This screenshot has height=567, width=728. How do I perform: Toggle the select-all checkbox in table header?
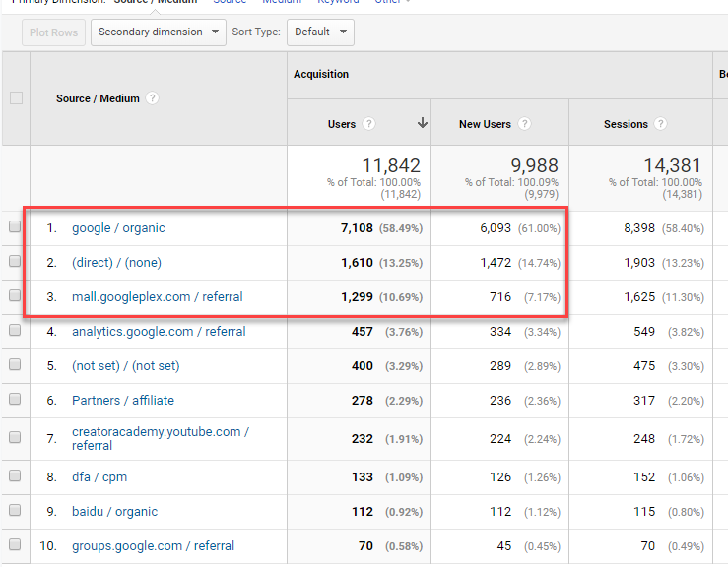click(16, 97)
